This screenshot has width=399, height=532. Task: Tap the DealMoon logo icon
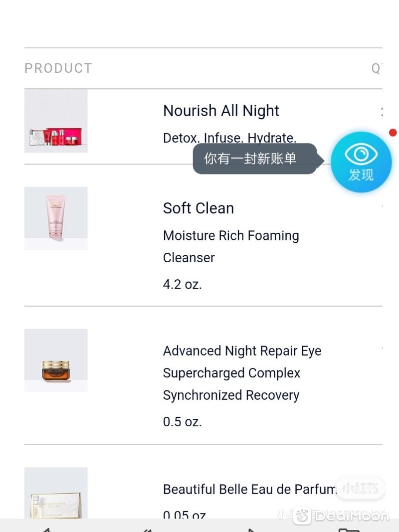coord(302,516)
